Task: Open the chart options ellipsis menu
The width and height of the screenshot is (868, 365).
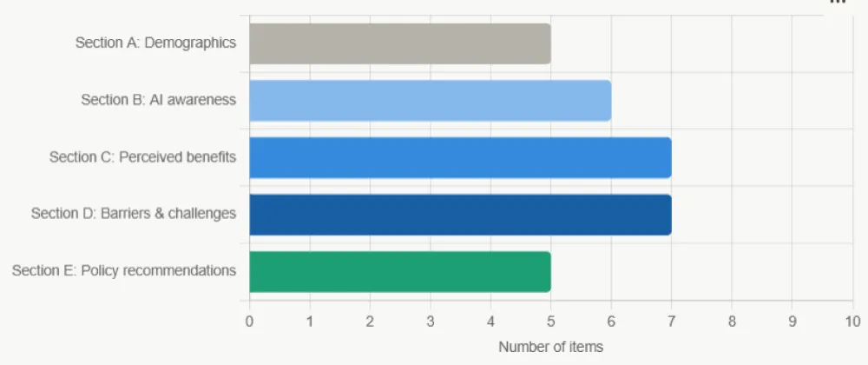Action: click(x=838, y=3)
